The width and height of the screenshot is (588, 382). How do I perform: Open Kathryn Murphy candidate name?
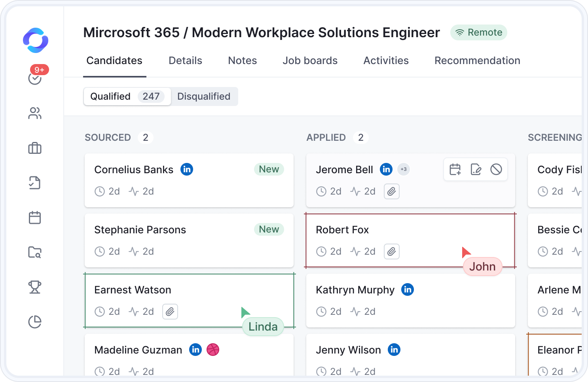point(355,290)
